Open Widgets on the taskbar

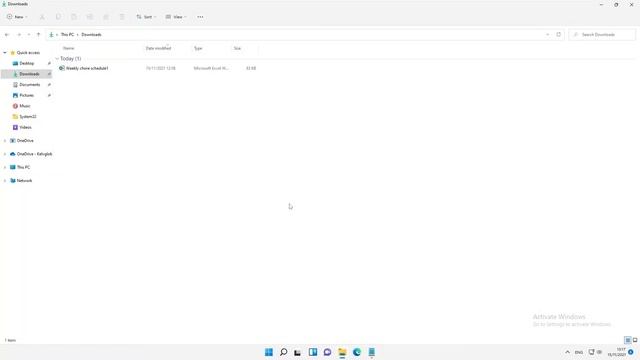(313, 352)
